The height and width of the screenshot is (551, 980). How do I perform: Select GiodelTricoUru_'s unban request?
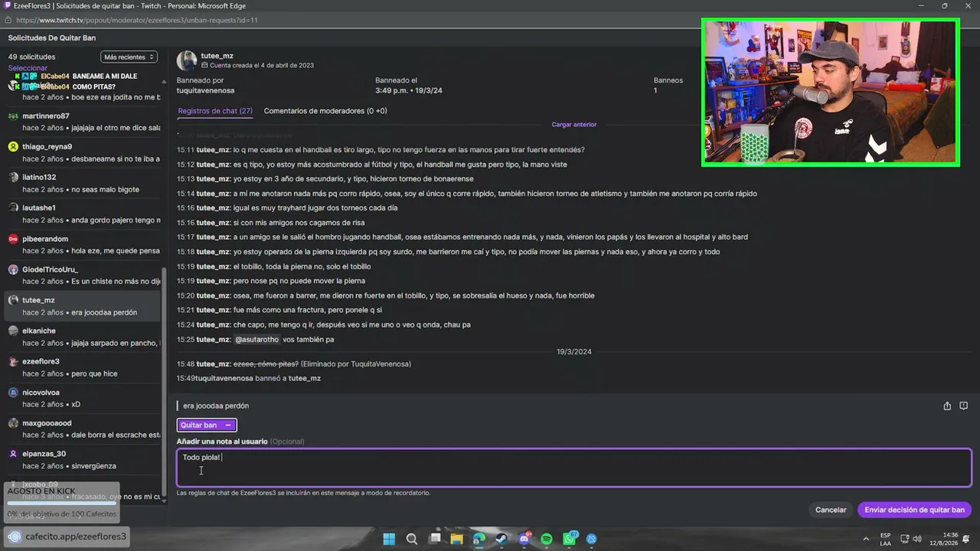coord(83,275)
